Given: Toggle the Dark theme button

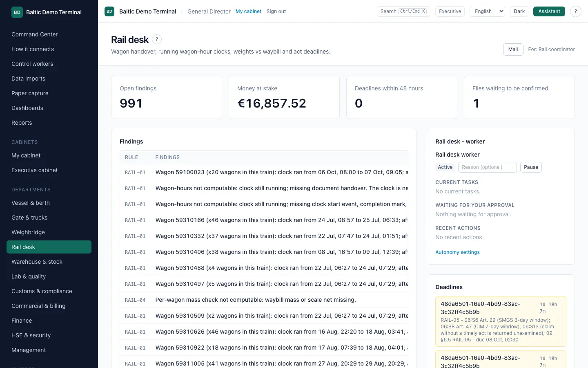Looking at the screenshot, I should coord(519,11).
